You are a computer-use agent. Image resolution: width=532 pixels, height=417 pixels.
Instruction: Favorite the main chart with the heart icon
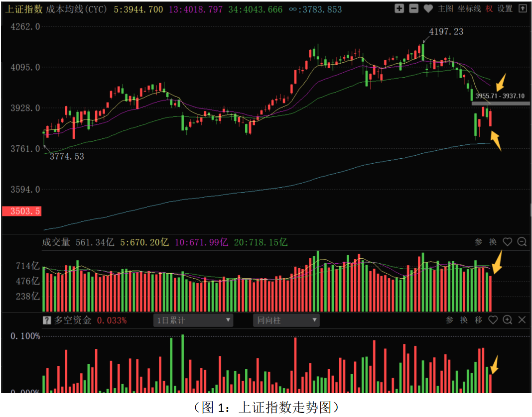point(428,8)
